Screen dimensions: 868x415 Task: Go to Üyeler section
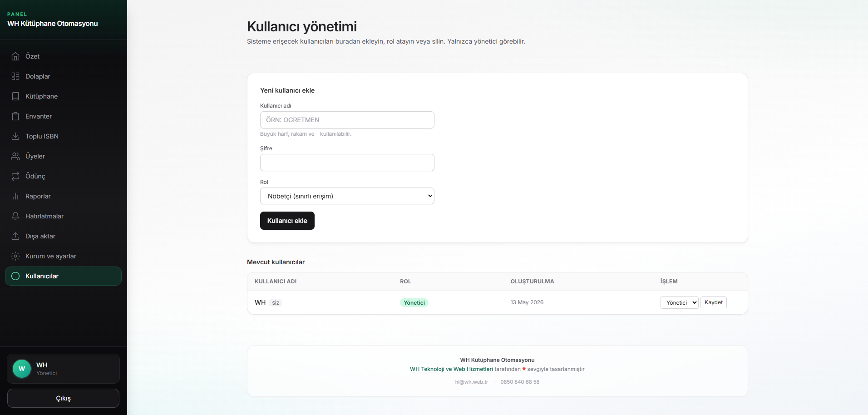click(63, 156)
